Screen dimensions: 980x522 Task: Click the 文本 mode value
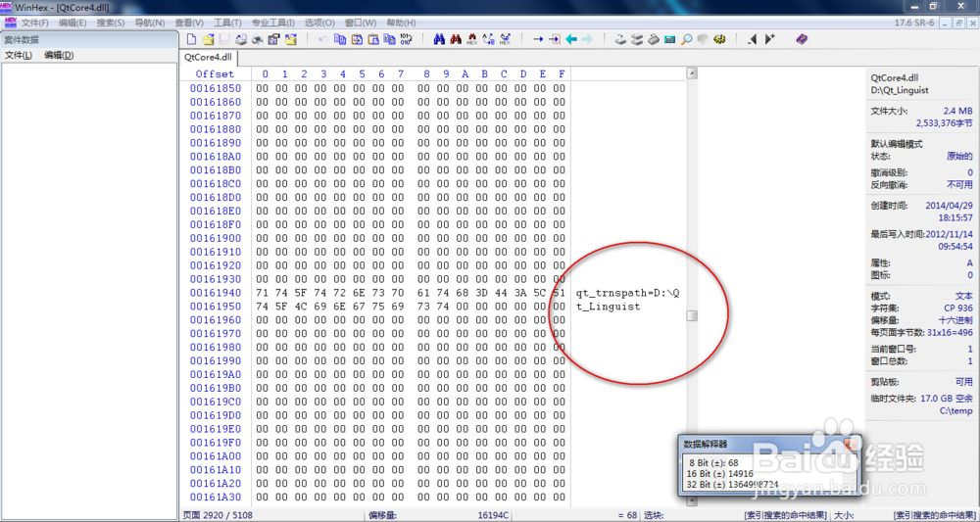963,296
